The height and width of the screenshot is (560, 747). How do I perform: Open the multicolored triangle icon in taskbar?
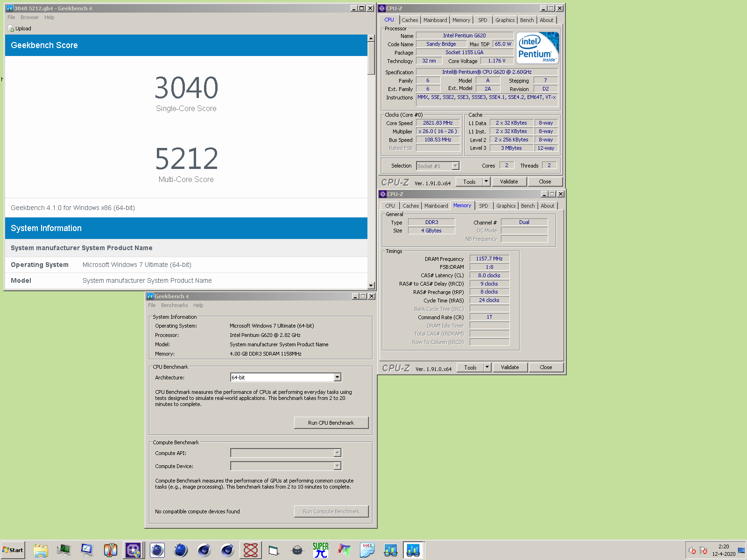pos(344,550)
